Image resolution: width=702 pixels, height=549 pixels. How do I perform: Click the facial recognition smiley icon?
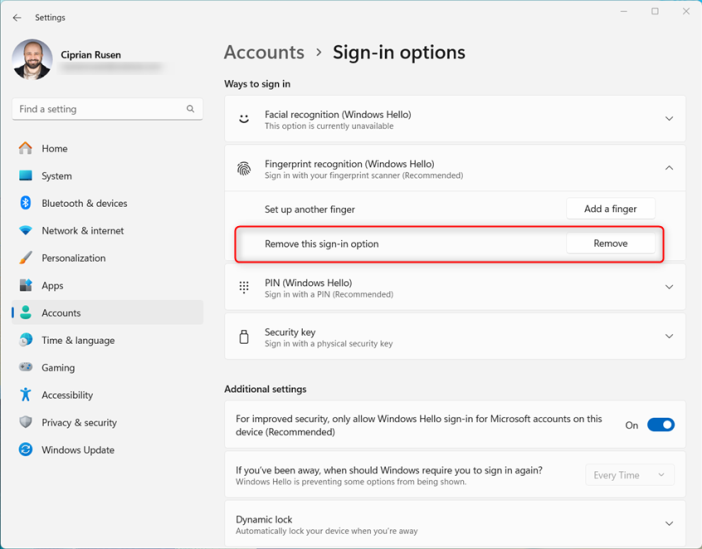[244, 119]
